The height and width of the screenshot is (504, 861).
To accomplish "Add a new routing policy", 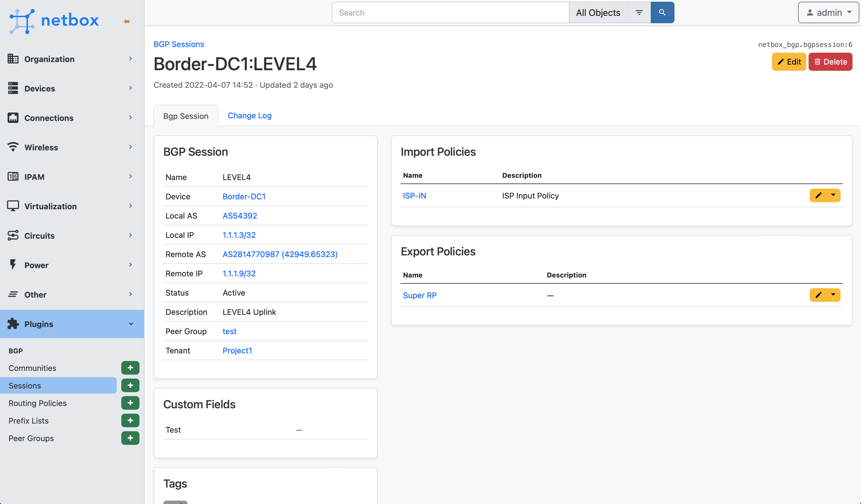I will tap(130, 403).
